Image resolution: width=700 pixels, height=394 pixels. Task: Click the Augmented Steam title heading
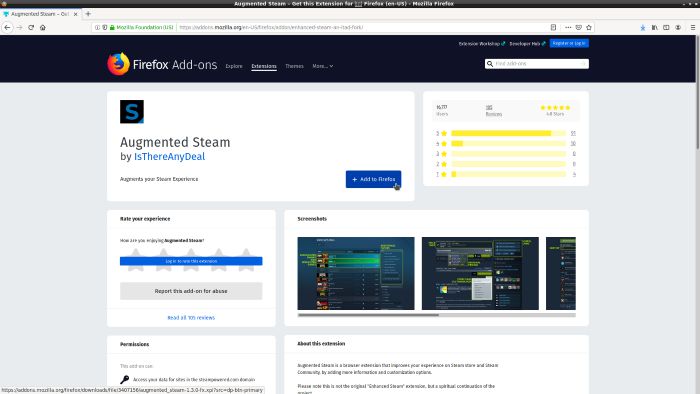(x=175, y=142)
